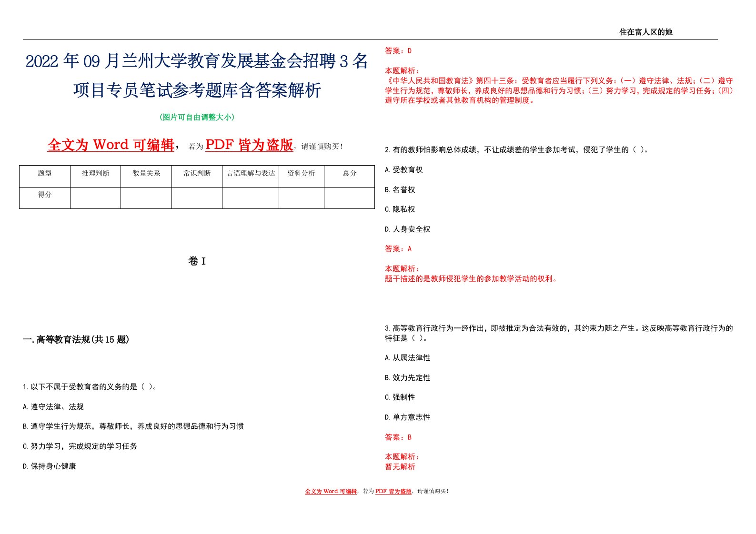The width and height of the screenshot is (756, 534).
Task: Click the footer text '请谨慎购买!'
Action: 433,491
